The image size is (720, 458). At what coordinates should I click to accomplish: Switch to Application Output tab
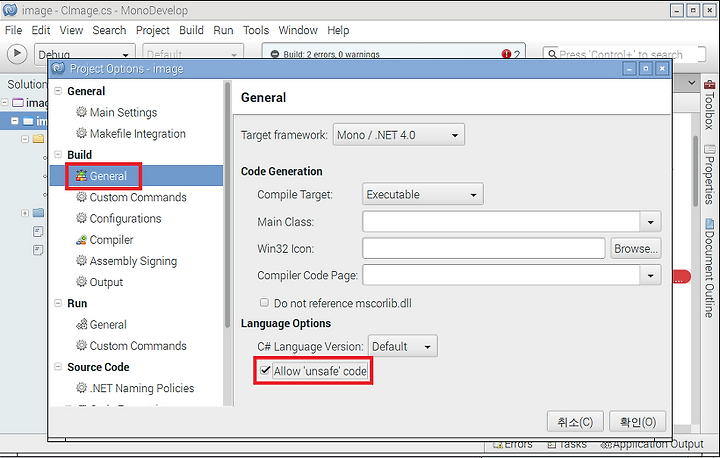click(x=652, y=445)
